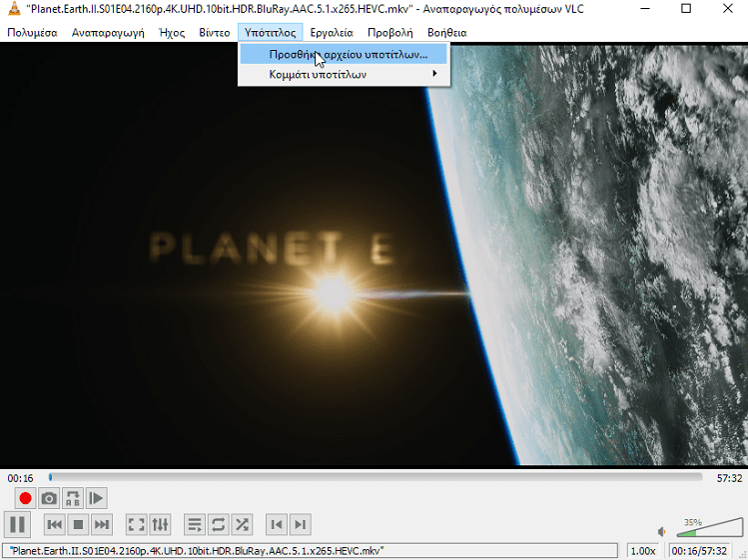
Task: Click the 00:16/57:32 status bar time
Action: pyautogui.click(x=699, y=551)
